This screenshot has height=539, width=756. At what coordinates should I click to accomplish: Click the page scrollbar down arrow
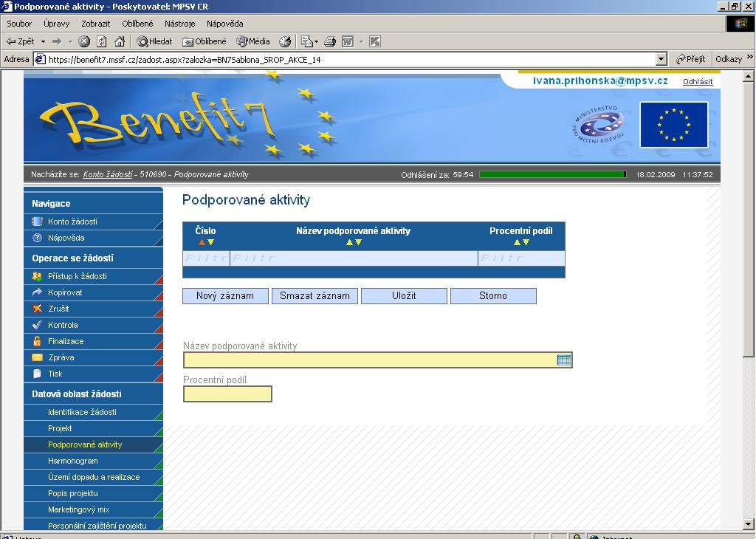coord(749,524)
